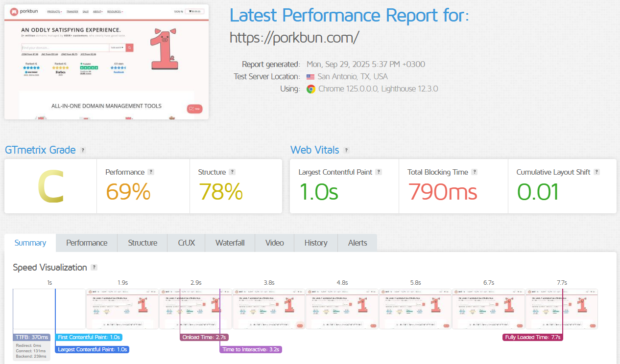The image size is (620, 364).
Task: Click the TTFB: 370ms marker
Action: click(32, 337)
